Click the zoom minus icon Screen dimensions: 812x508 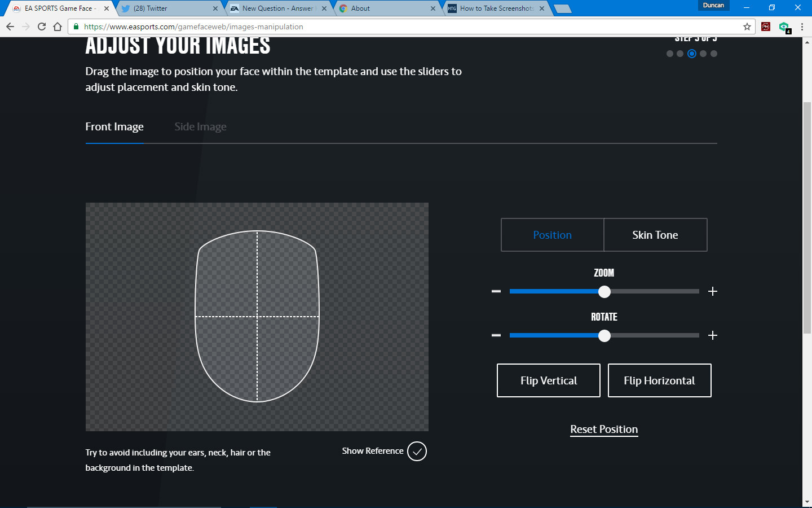tap(496, 291)
